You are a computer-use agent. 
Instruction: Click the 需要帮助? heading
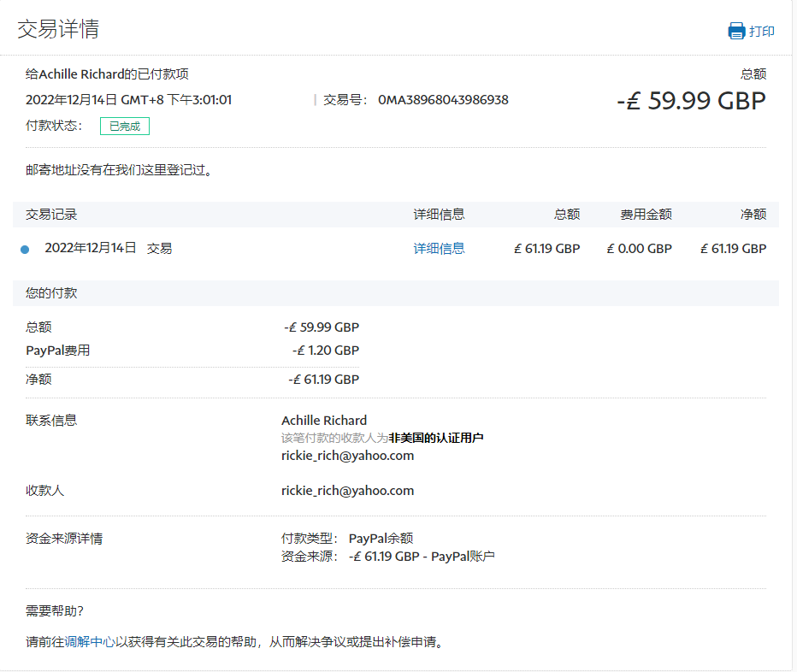coord(55,610)
